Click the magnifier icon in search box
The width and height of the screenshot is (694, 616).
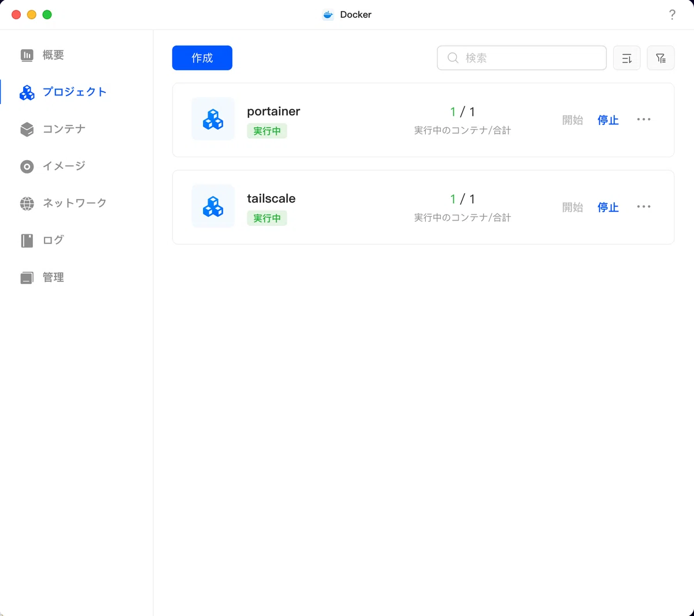(x=453, y=58)
